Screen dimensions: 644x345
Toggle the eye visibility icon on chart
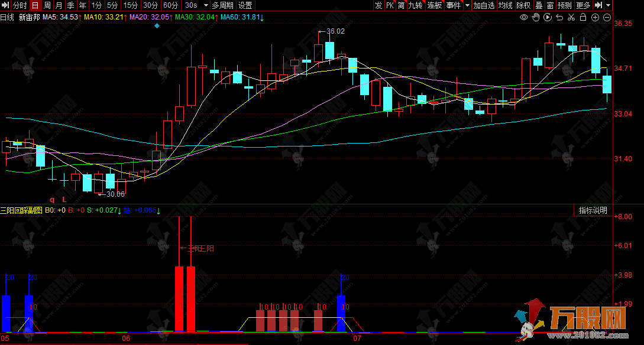tap(523, 18)
